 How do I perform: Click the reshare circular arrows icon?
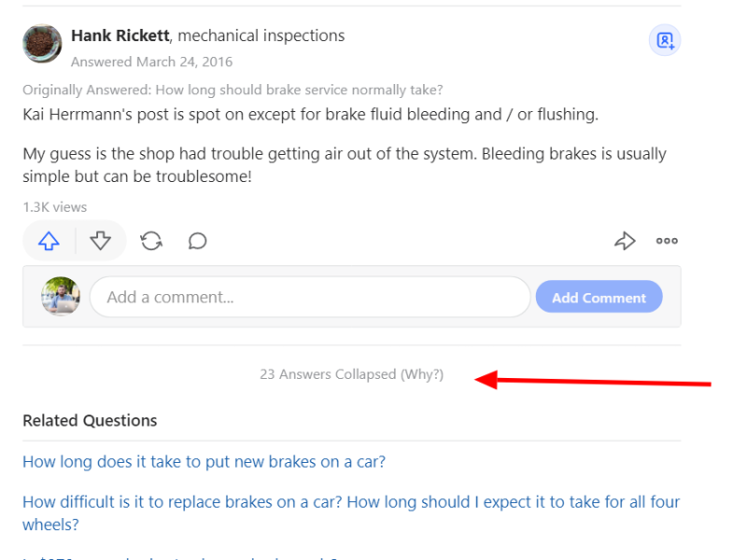[151, 241]
